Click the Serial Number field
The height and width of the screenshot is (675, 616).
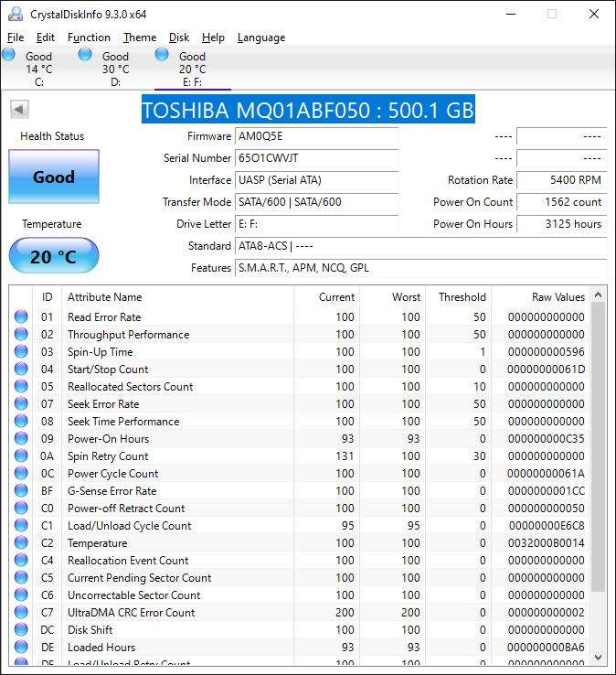(316, 158)
